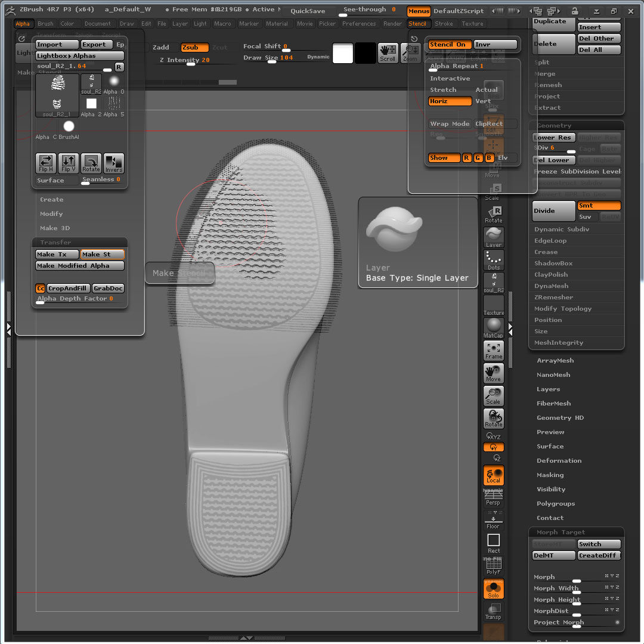644x644 pixels.
Task: Expand the DynaMesh section
Action: pyautogui.click(x=551, y=286)
